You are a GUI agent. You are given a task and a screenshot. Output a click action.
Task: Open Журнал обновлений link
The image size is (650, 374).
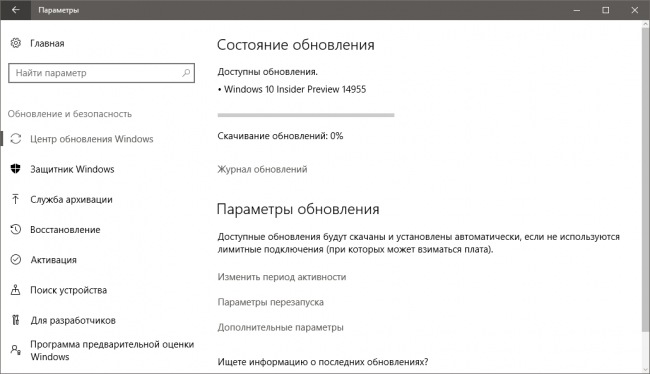262,169
